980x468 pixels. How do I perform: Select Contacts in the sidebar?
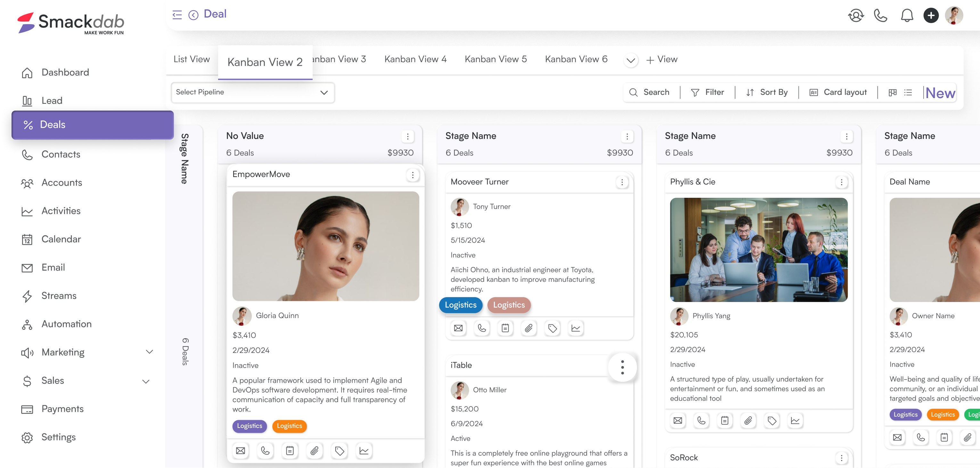point(61,154)
